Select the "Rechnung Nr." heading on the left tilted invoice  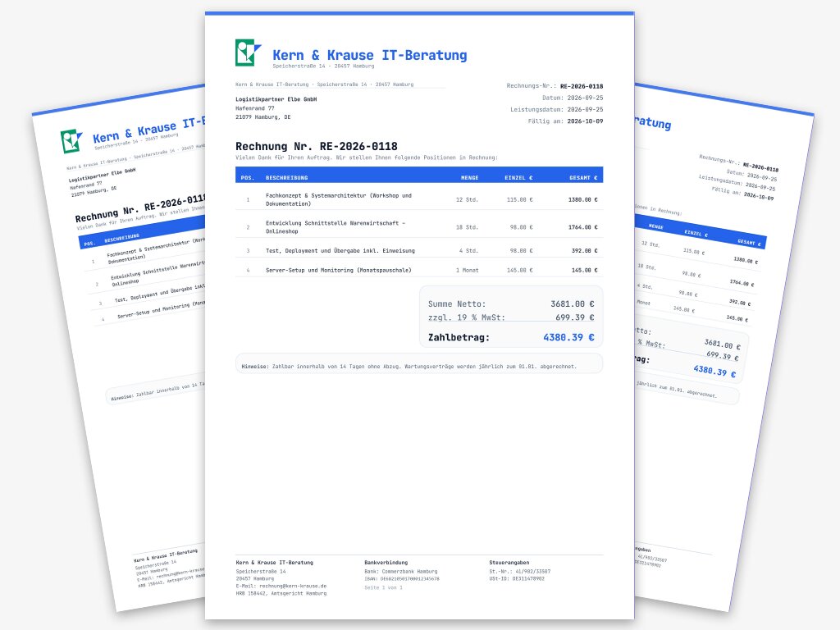pos(140,208)
